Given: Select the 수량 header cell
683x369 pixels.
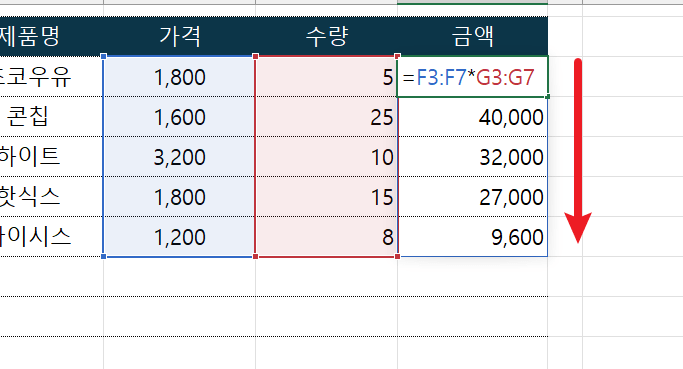Looking at the screenshot, I should [326, 36].
